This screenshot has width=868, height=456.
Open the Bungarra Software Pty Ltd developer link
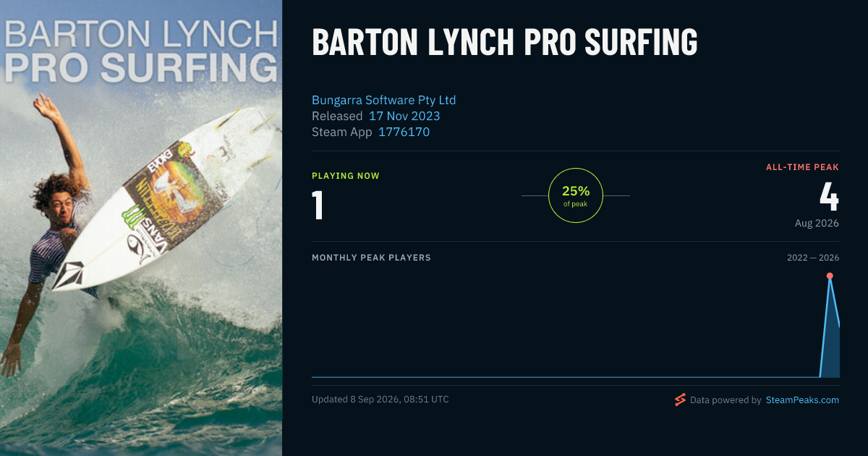[x=383, y=100]
